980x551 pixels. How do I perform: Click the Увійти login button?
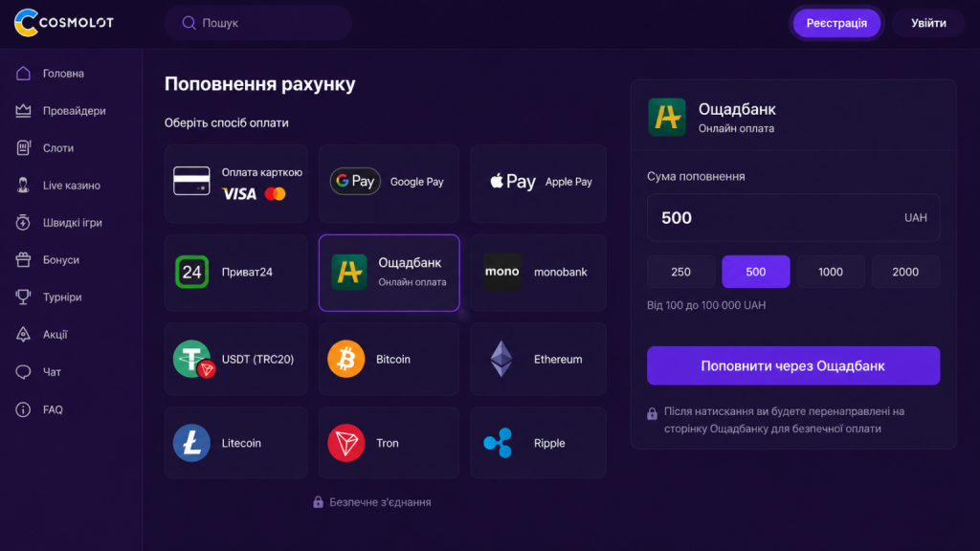(928, 23)
